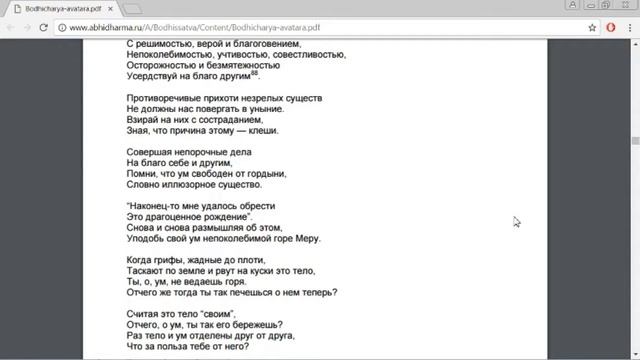Click the line 'Противоречивые прихоти незрелых существ'

(x=224, y=98)
